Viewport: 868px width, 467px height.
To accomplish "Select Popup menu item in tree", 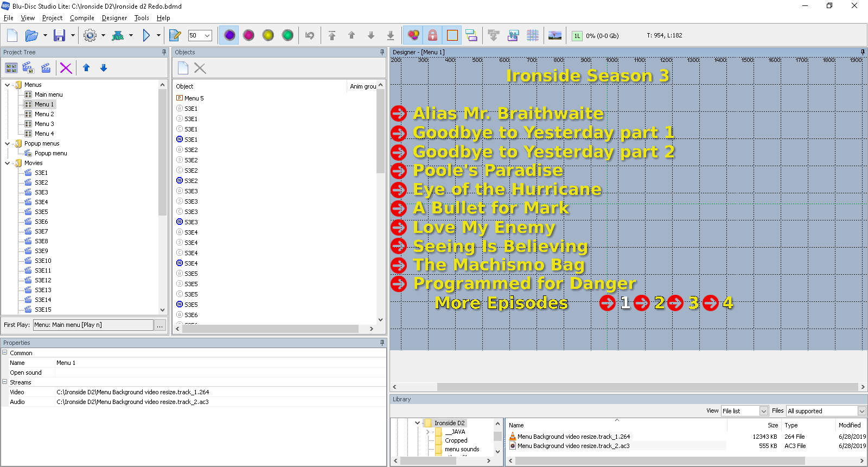I will [50, 153].
